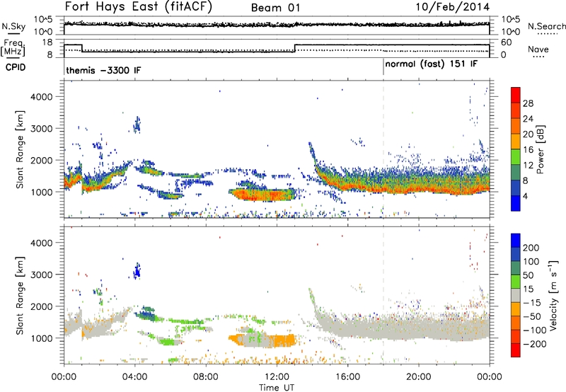Click the date '10/Feb/2014'
Screen dimensions: 566x392
tap(453, 7)
